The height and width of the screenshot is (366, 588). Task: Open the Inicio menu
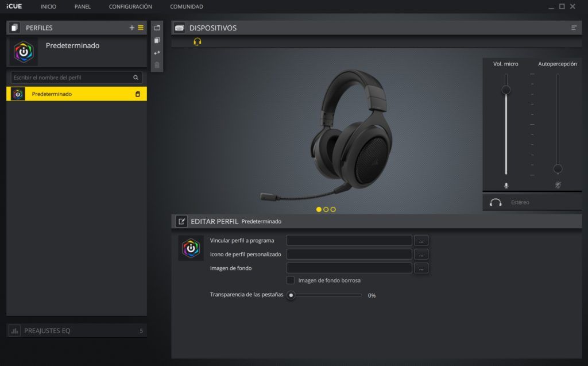(x=48, y=6)
